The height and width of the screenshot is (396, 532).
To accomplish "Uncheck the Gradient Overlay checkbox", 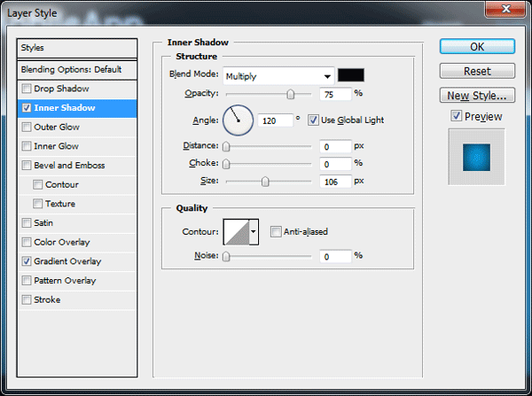I will coord(27,261).
